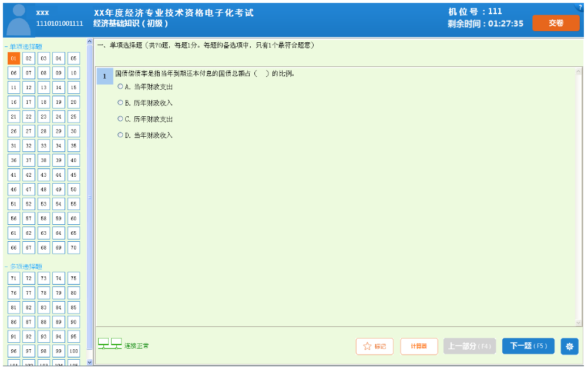
Task: Open the settings gear icon
Action: [569, 346]
